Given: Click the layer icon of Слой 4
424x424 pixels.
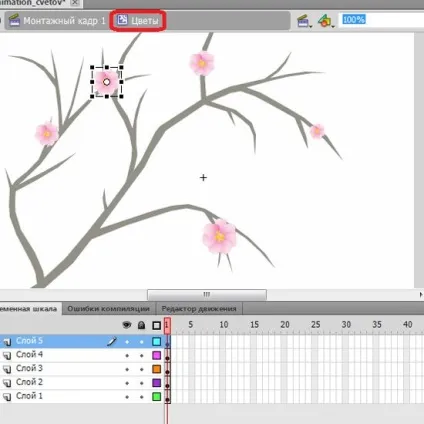Looking at the screenshot, I should 7,355.
